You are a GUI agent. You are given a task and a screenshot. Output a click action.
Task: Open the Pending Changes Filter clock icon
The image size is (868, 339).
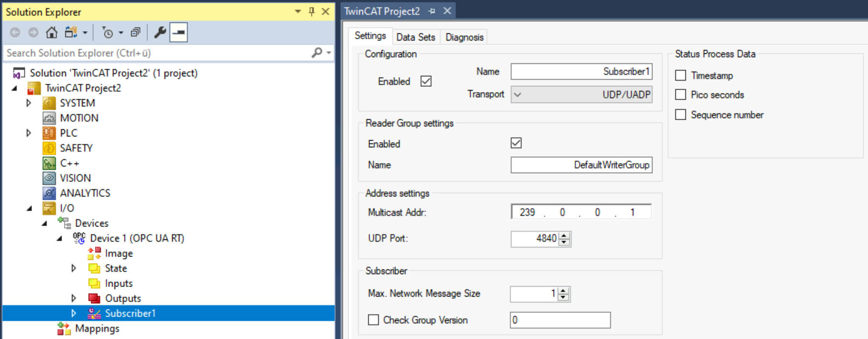point(108,32)
